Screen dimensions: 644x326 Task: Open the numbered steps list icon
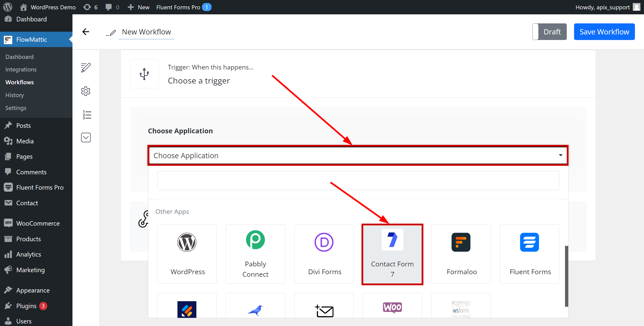point(87,115)
